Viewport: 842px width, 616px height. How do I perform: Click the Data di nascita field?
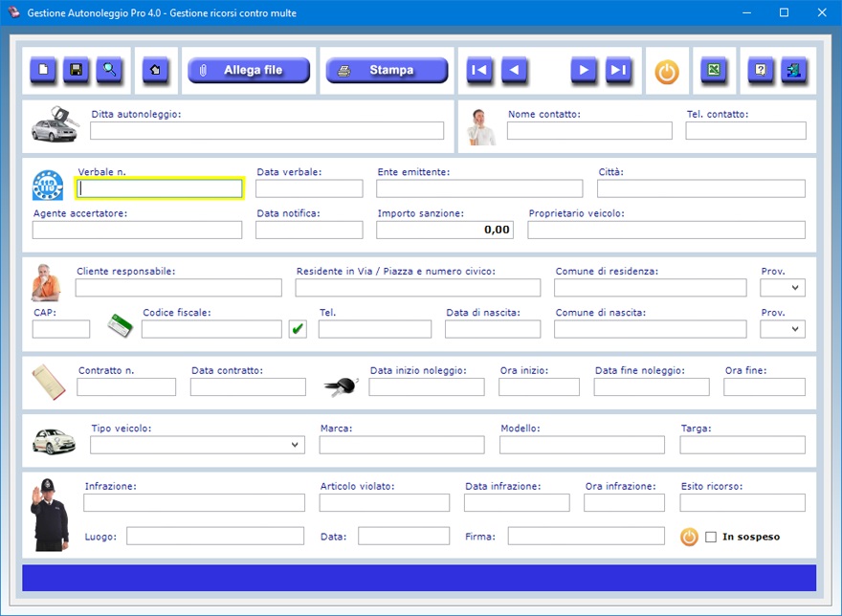[x=493, y=329]
